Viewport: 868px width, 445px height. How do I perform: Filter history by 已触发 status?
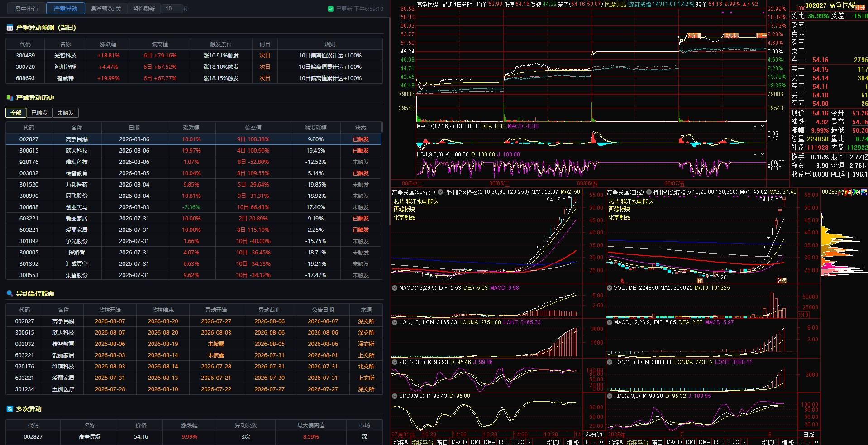point(39,113)
